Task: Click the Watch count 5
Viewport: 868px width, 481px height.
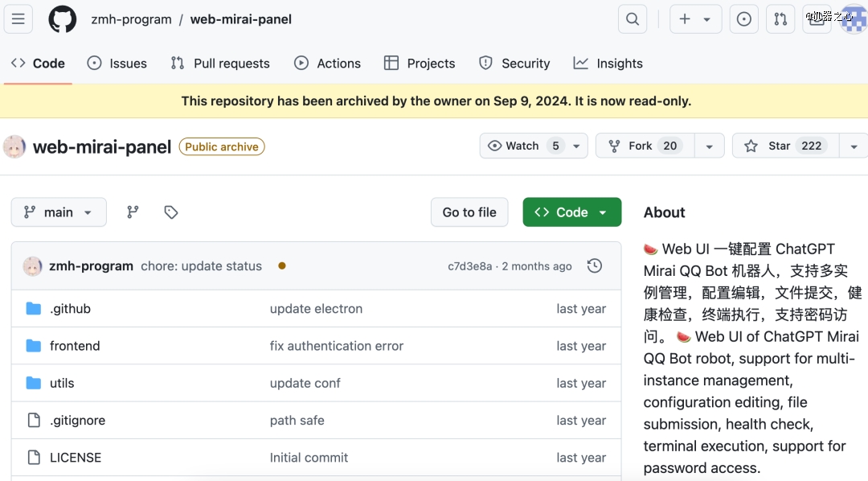Action: pos(556,146)
